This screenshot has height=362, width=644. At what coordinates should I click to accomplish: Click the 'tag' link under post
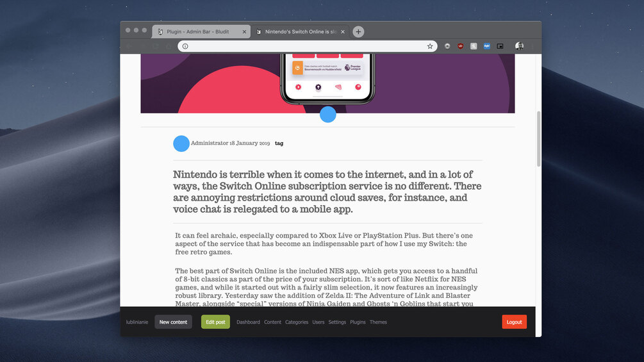(279, 144)
